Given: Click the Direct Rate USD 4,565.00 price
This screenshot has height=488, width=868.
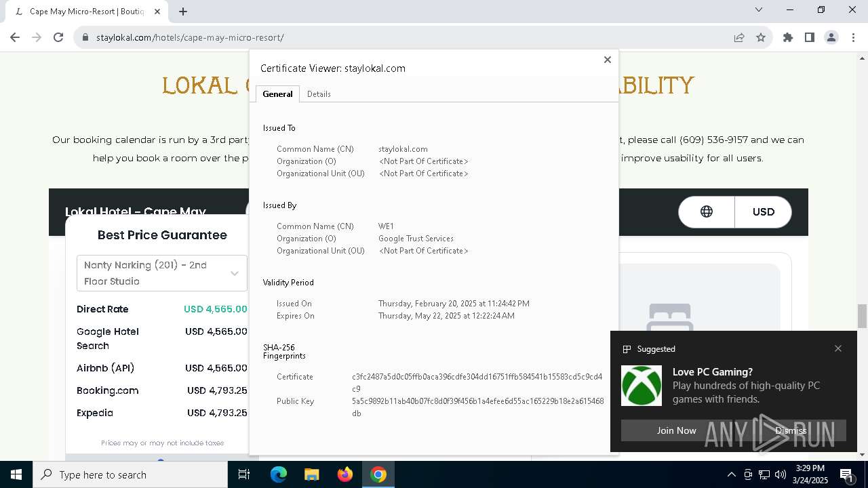Looking at the screenshot, I should 216,309.
